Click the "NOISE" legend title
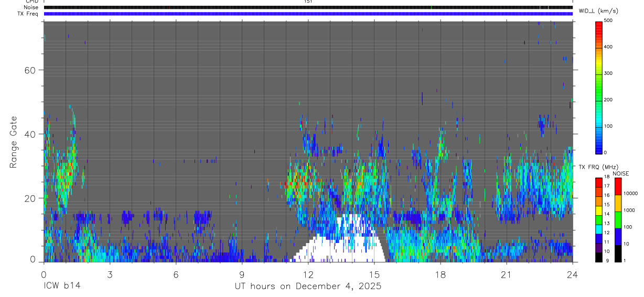This screenshot has width=644, height=297. point(620,173)
